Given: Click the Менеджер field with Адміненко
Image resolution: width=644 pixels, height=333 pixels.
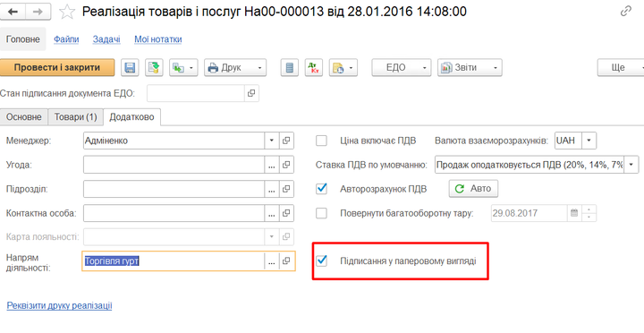Looking at the screenshot, I should [x=174, y=141].
